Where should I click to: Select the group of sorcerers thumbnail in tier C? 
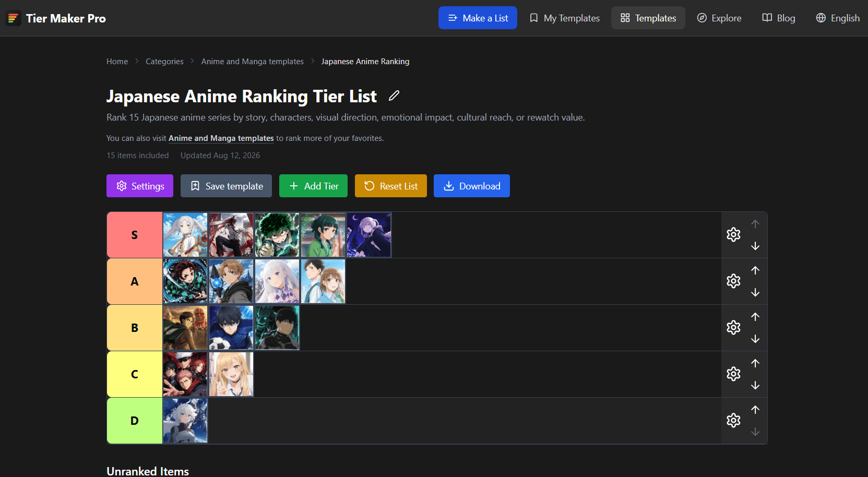(x=185, y=374)
